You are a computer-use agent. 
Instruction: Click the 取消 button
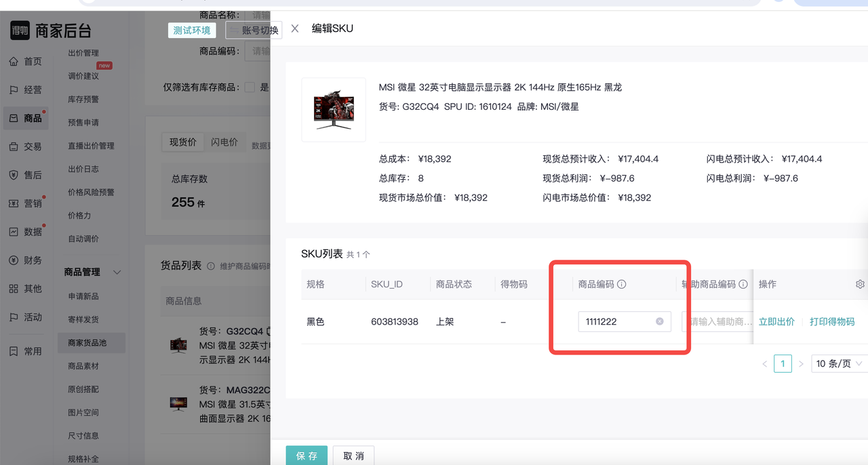click(354, 456)
